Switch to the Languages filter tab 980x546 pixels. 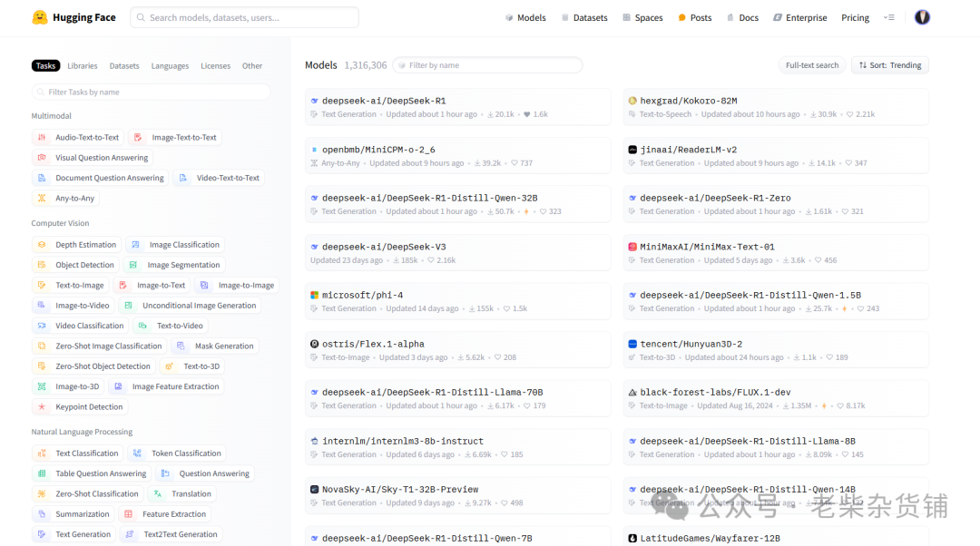170,65
